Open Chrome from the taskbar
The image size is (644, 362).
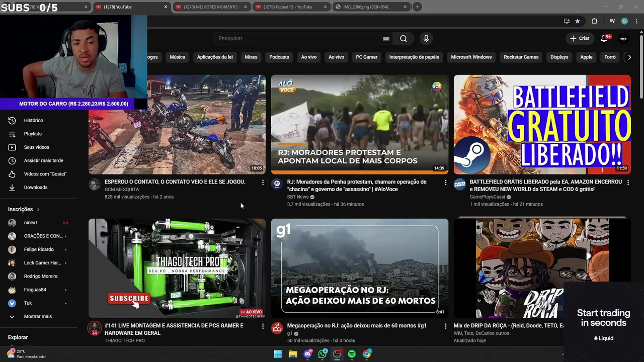tap(367, 354)
